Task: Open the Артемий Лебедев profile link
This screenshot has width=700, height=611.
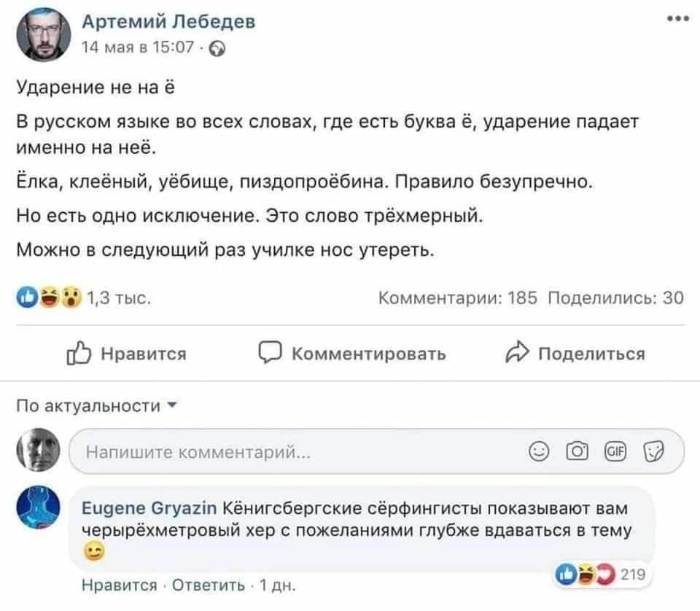Action: tap(168, 23)
